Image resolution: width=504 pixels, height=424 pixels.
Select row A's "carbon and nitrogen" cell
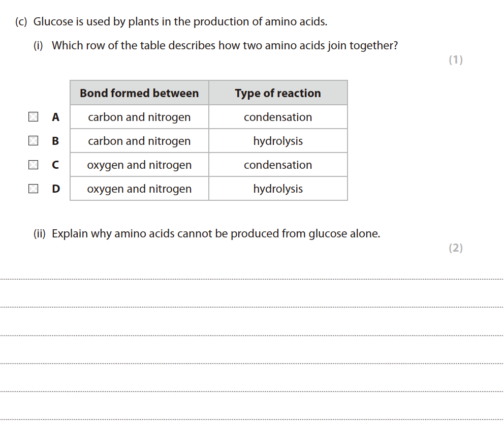(x=139, y=117)
